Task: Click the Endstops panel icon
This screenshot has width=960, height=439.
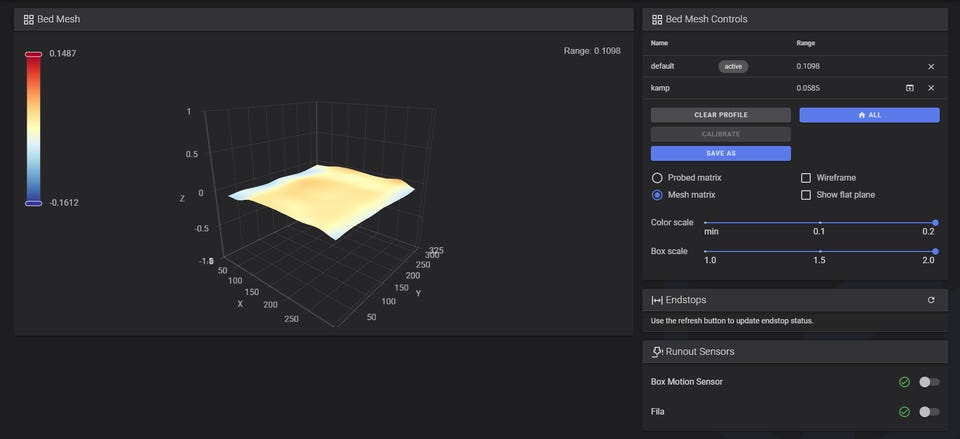Action: click(x=657, y=300)
